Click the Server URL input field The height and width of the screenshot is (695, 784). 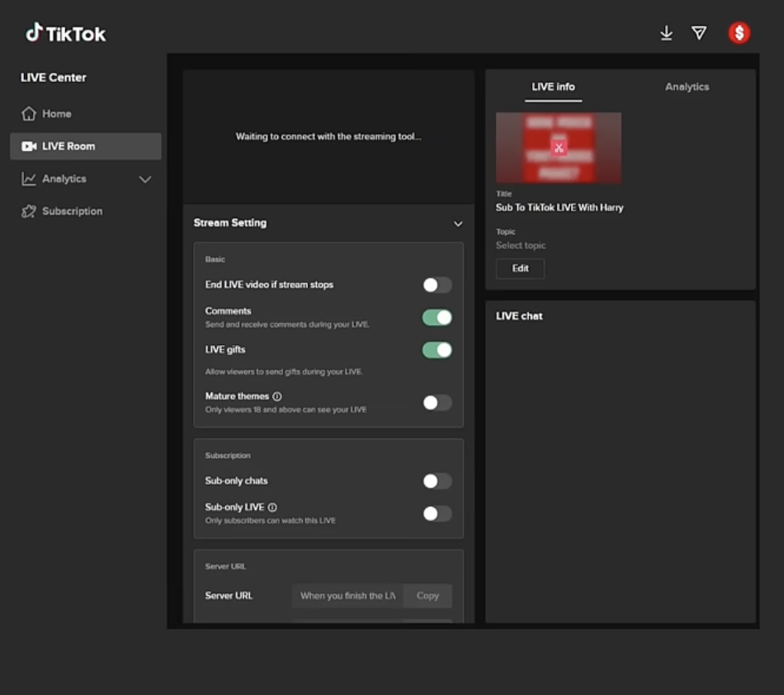click(x=347, y=595)
